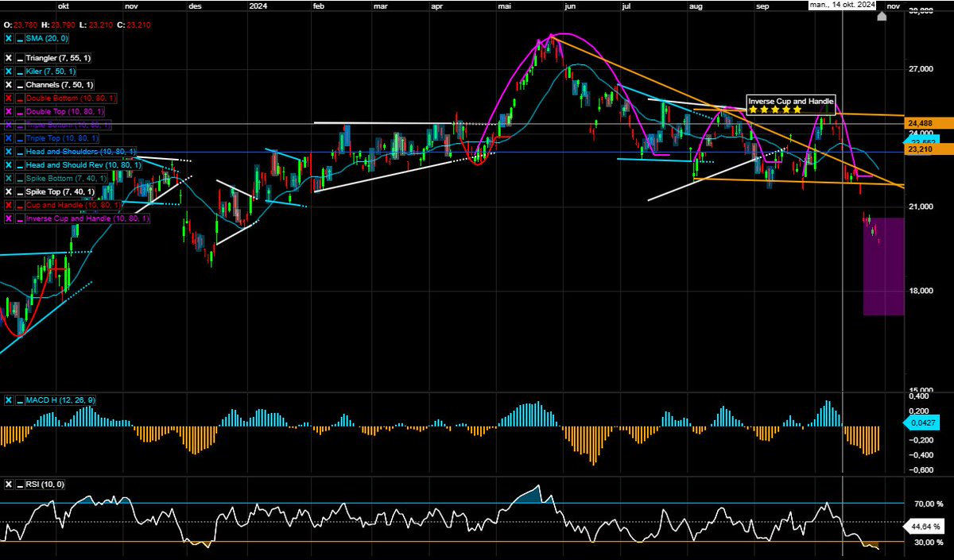Click the OHLC readout at top left
The image size is (954, 560).
(x=77, y=25)
